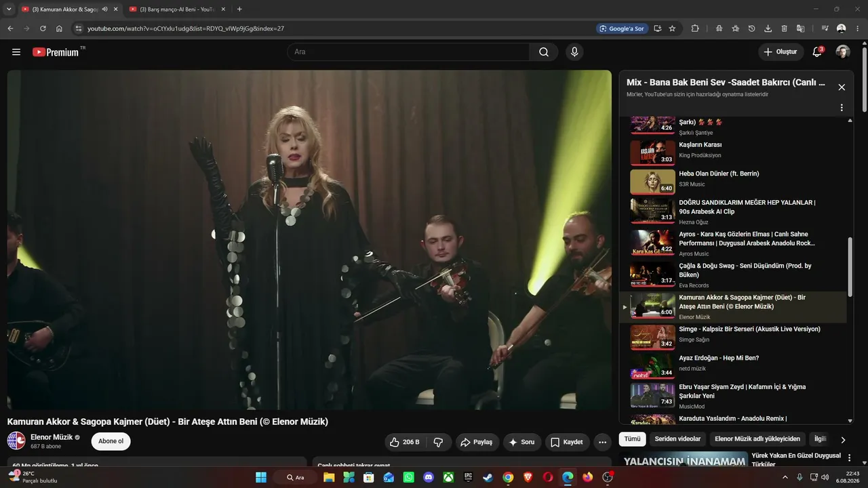Select the Seriden videolar filter chip

(x=677, y=439)
